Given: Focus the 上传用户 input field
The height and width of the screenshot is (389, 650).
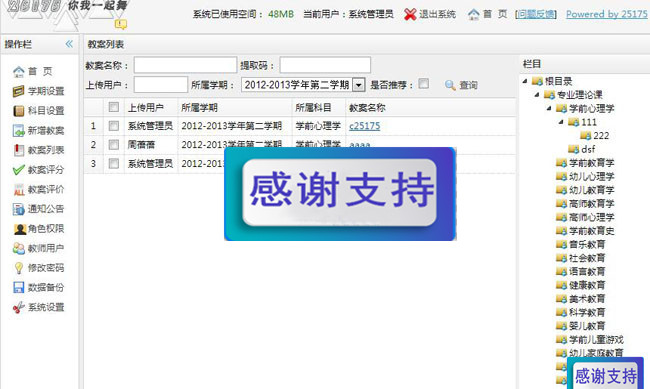Looking at the screenshot, I should pyautogui.click(x=161, y=85).
